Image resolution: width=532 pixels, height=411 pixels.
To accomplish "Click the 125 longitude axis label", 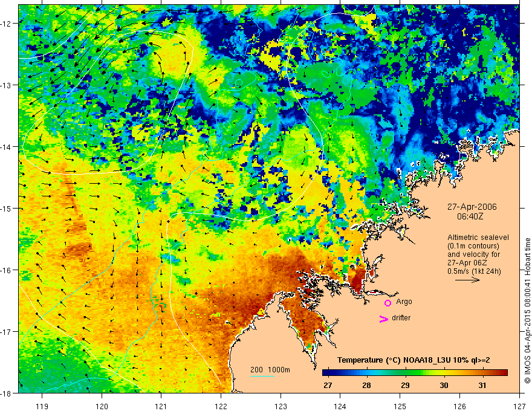I will click(400, 406).
